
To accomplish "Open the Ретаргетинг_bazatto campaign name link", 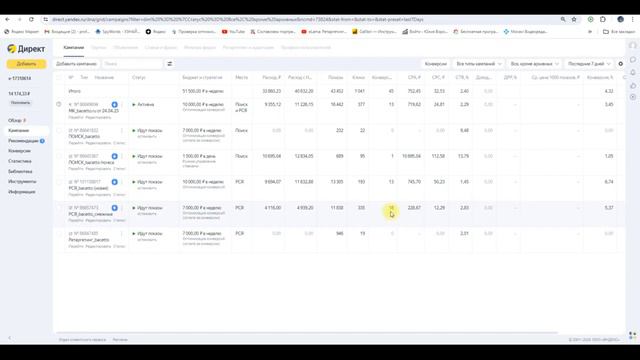I will (89, 240).
